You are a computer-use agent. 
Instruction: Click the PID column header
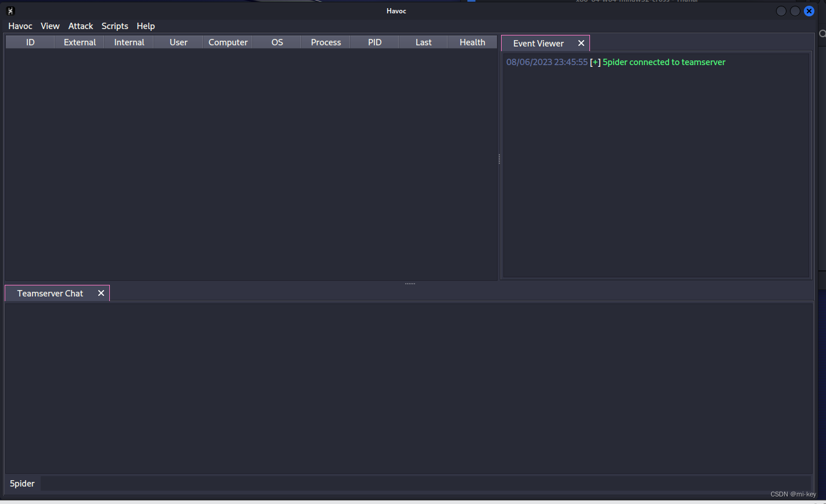[x=375, y=42]
